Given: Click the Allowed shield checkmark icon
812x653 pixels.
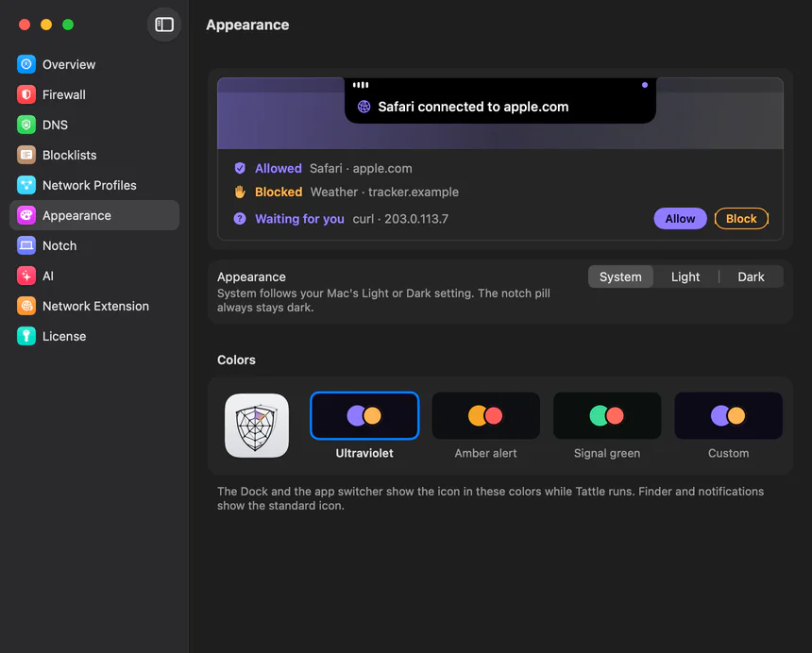Looking at the screenshot, I should [240, 168].
